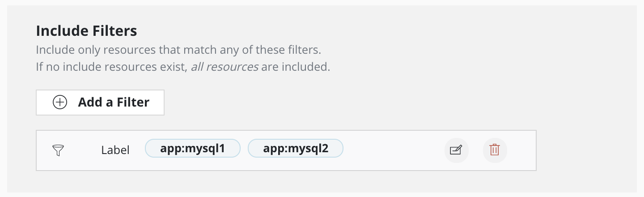This screenshot has width=644, height=197.
Task: Click the Label filter type text
Action: point(115,150)
